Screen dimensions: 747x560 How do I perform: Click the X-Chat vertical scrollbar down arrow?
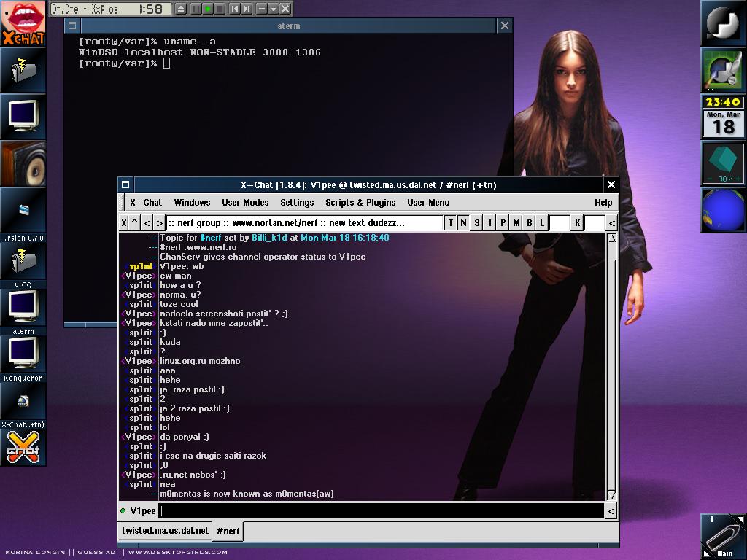(x=611, y=495)
